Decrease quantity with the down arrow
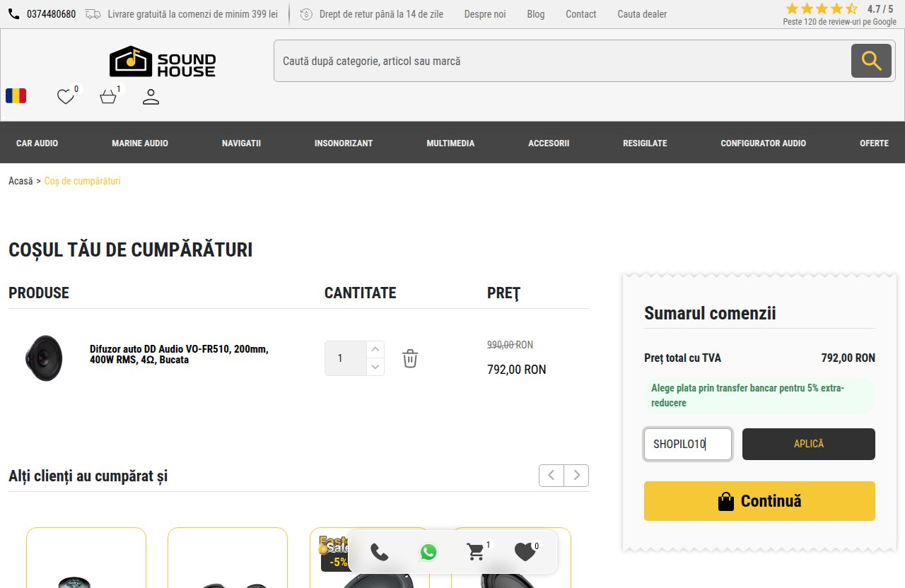The image size is (905, 588). click(375, 367)
